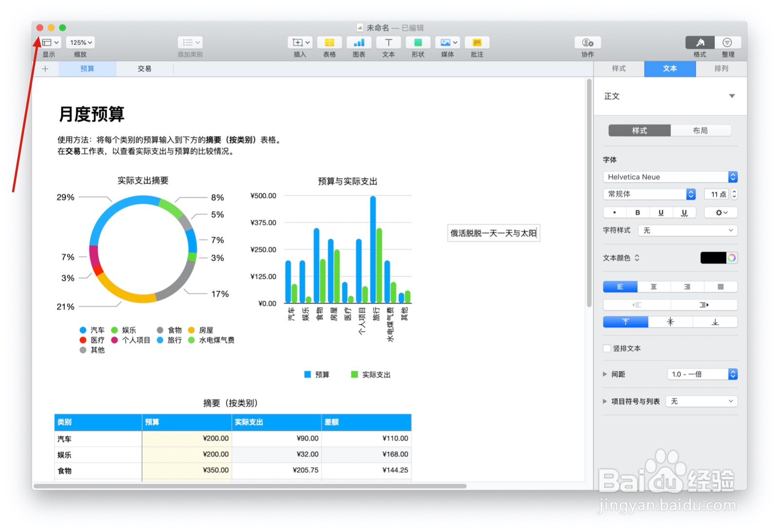Add a comment with the 批注 icon
This screenshot has width=779, height=532.
(477, 43)
